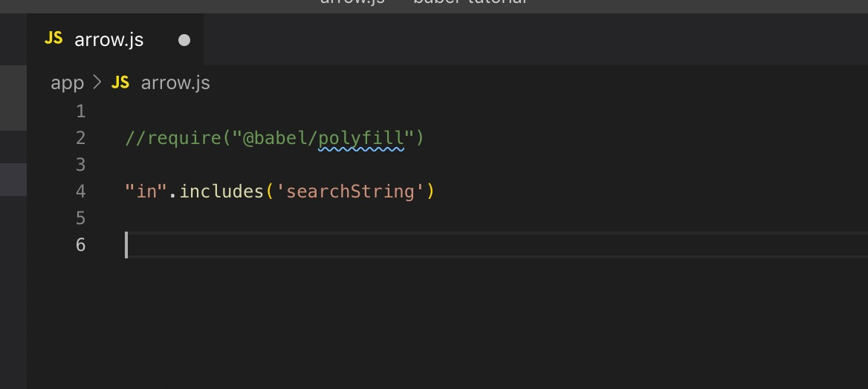The width and height of the screenshot is (868, 389).
Task: Select line number 1 in the gutter
Action: (x=80, y=111)
